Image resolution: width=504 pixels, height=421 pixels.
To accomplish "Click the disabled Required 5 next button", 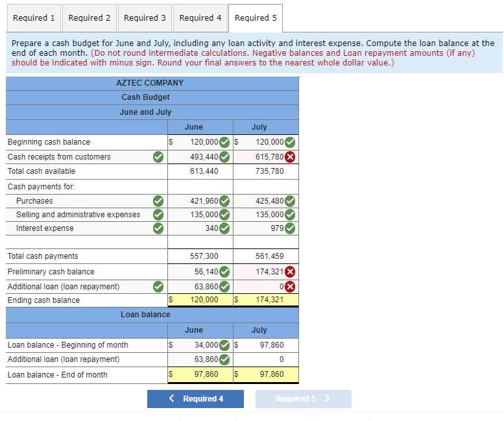I will (304, 399).
